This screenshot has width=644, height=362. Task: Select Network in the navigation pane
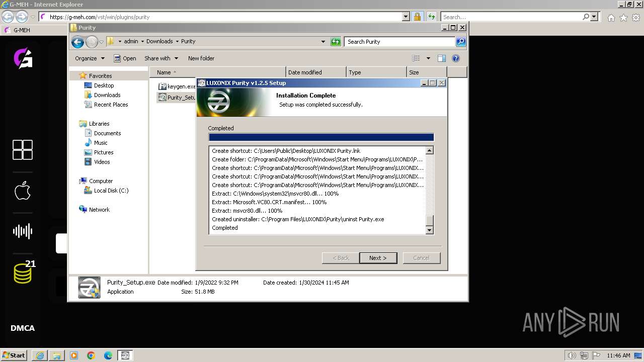pyautogui.click(x=99, y=210)
